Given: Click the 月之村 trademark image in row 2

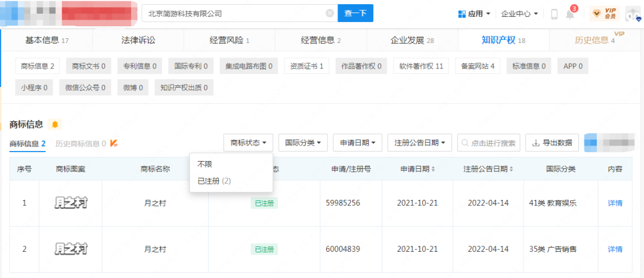Looking at the screenshot, I should (70, 249).
